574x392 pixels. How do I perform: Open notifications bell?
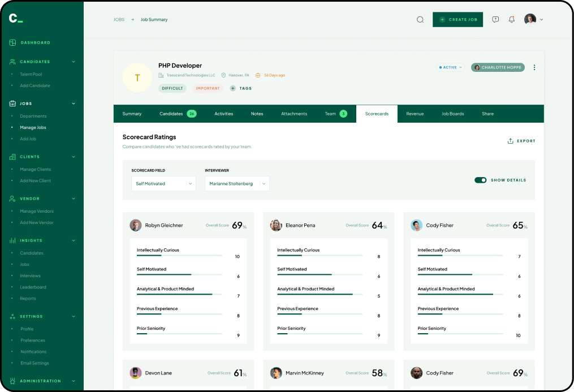[x=512, y=19]
